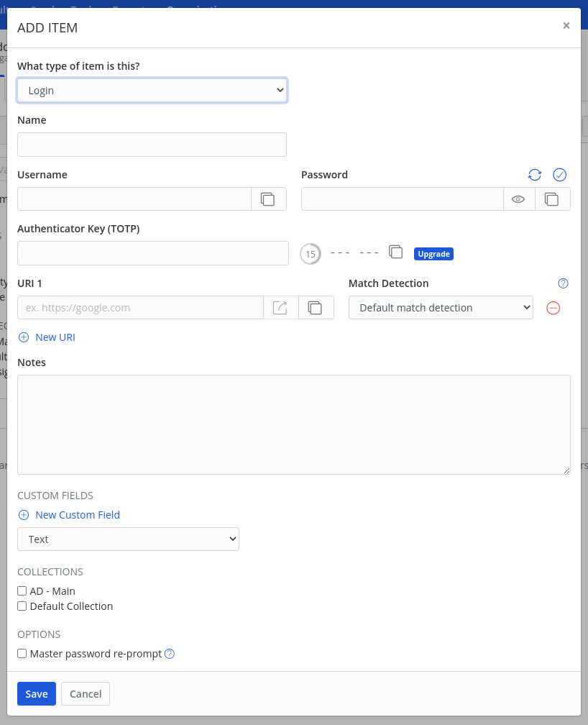Remove the URI 1 field
Image resolution: width=588 pixels, height=725 pixels.
[553, 308]
